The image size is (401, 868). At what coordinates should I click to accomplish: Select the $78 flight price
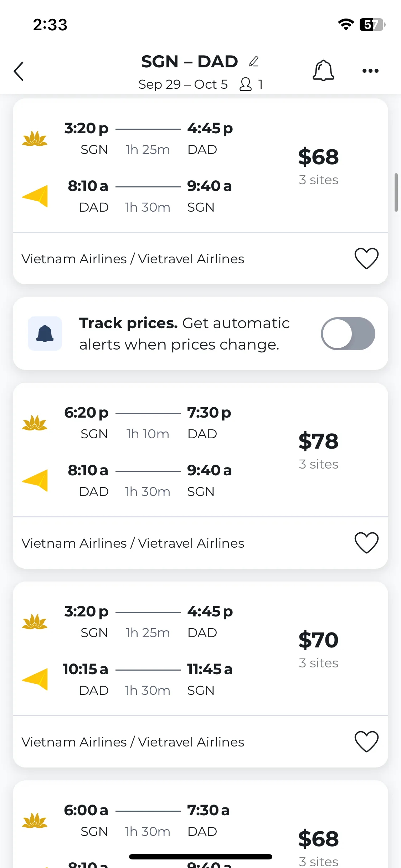pyautogui.click(x=318, y=441)
